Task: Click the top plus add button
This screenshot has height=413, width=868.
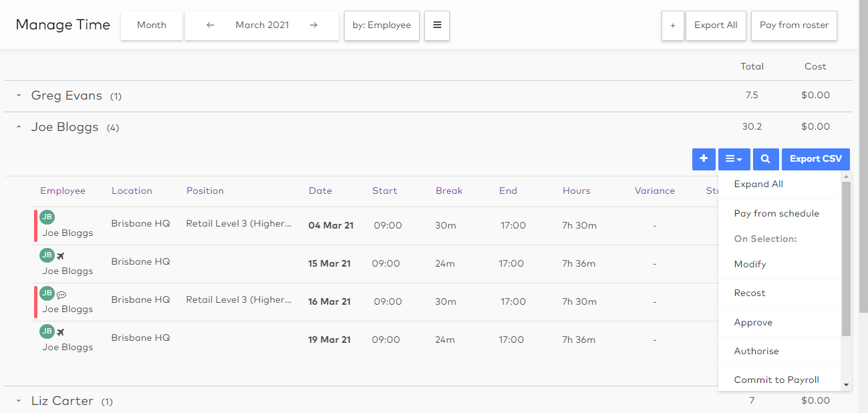Action: coord(672,25)
